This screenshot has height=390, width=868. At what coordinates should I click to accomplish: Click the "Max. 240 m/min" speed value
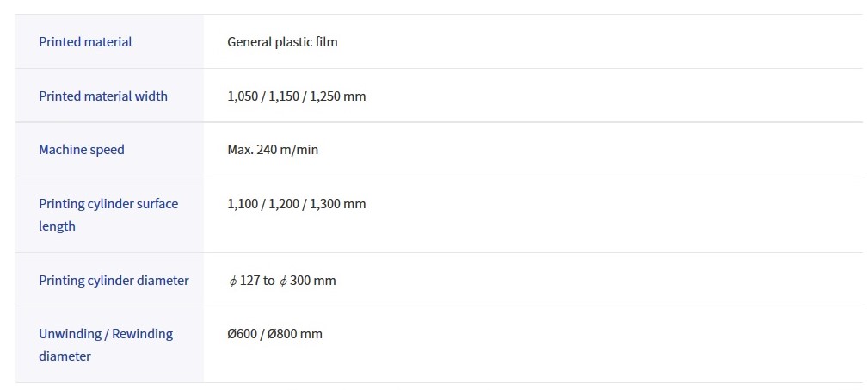pyautogui.click(x=273, y=150)
